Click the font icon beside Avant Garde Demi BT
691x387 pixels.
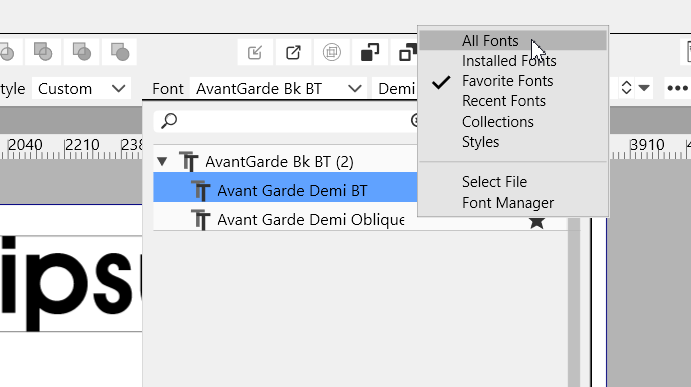(201, 190)
